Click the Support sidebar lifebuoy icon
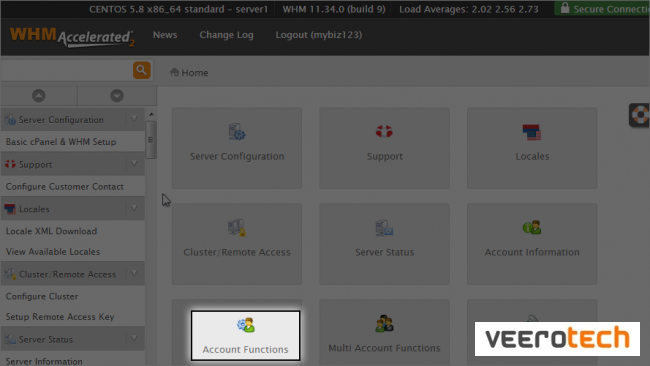 tap(10, 164)
